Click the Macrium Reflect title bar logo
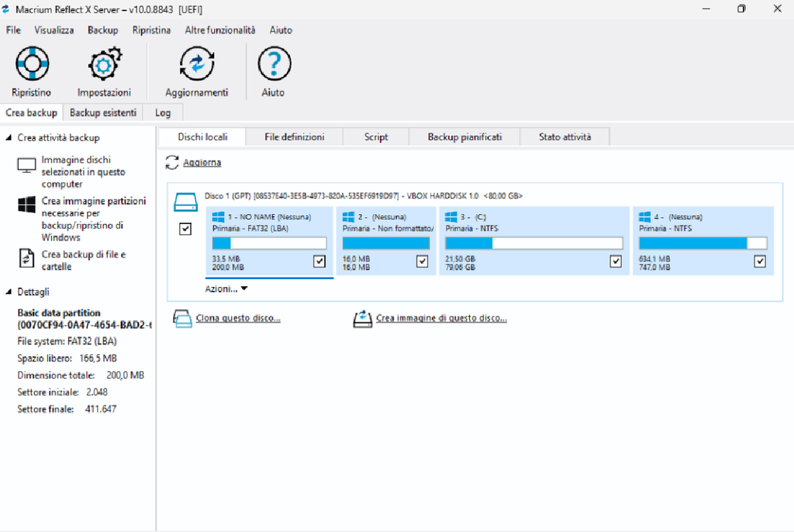794x532 pixels. point(5,9)
